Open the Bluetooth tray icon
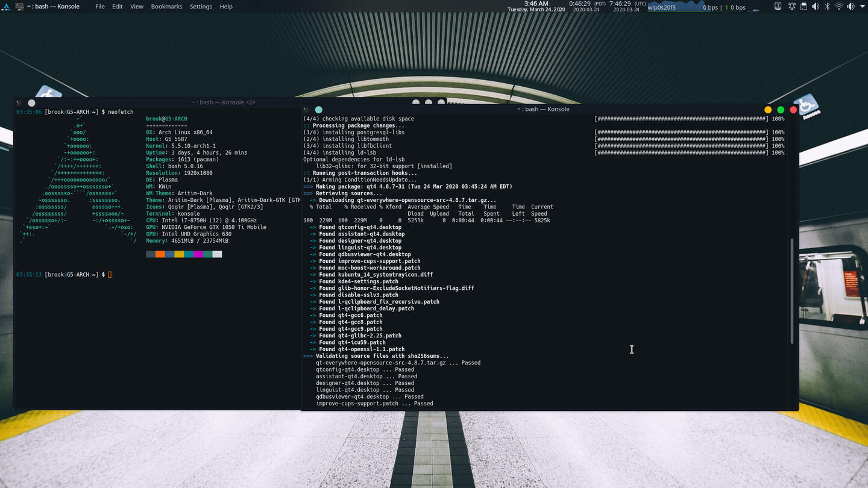 827,7
